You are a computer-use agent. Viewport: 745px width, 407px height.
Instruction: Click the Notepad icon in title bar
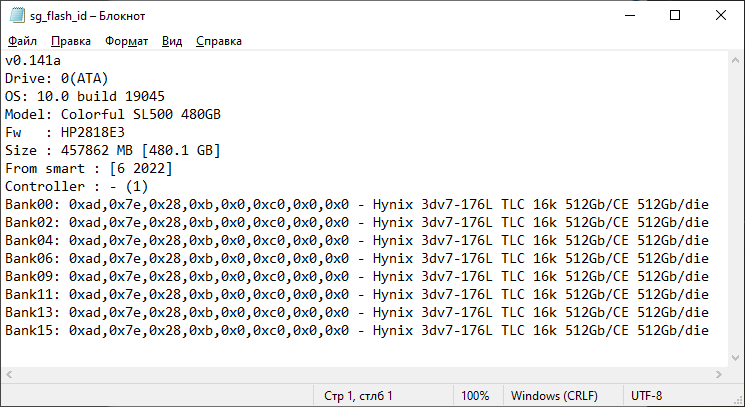pyautogui.click(x=17, y=15)
